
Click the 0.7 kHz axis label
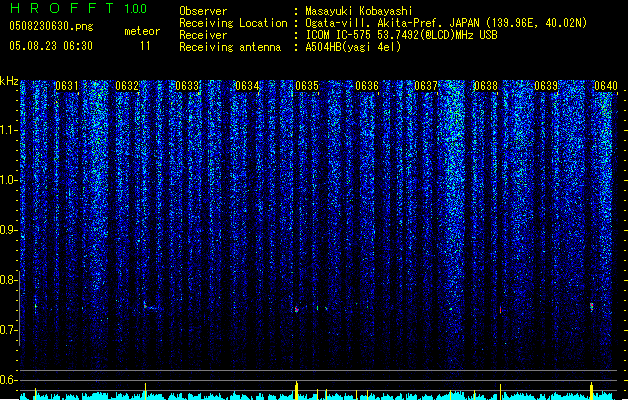coord(8,330)
